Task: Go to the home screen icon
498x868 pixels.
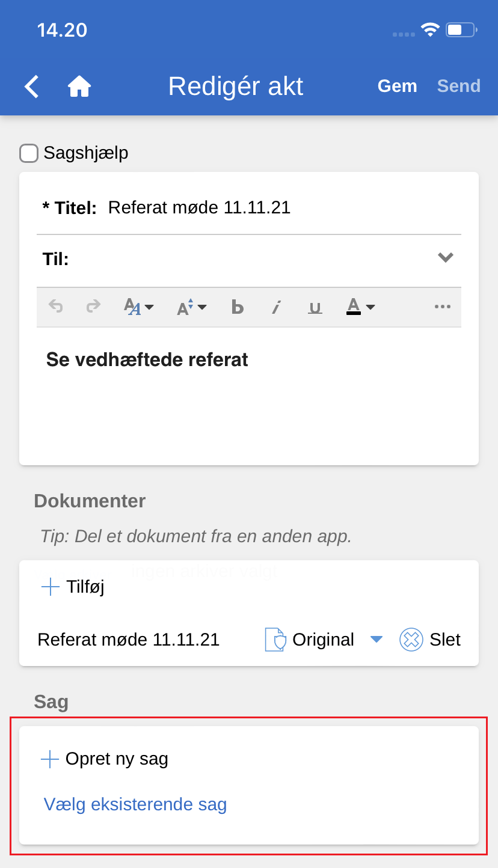Action: click(79, 87)
